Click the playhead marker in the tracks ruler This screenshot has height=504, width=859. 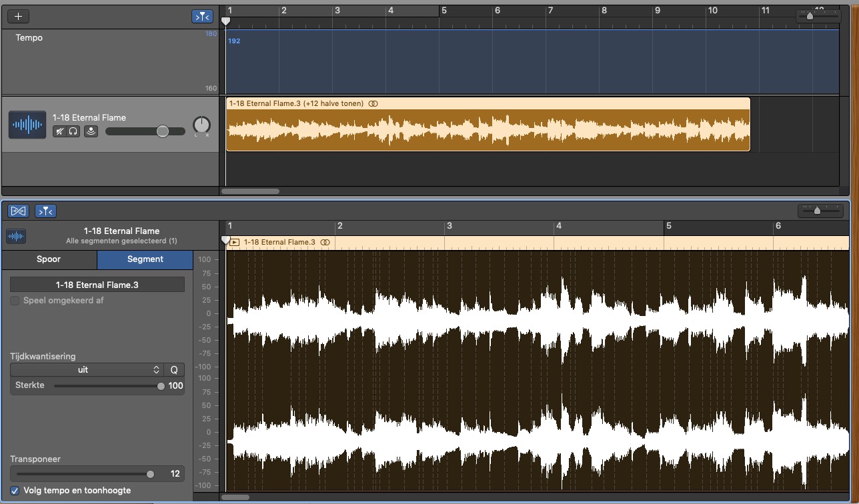(x=225, y=21)
